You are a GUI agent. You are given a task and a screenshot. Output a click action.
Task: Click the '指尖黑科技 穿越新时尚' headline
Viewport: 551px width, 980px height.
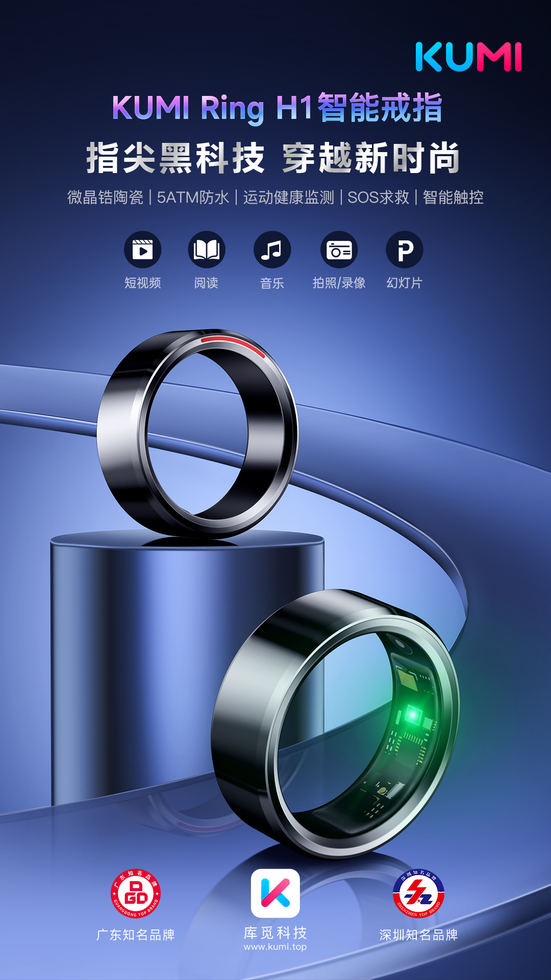273,158
